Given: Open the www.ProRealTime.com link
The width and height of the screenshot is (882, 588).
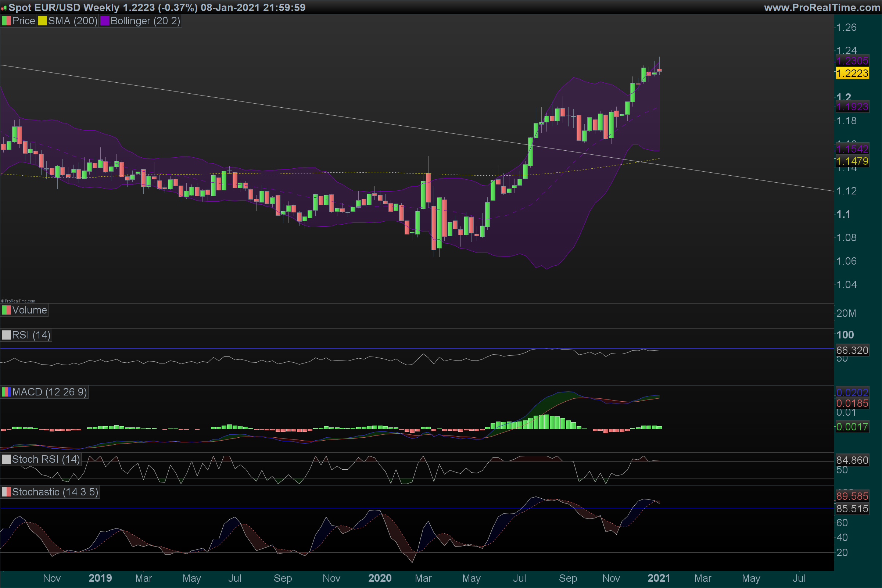Looking at the screenshot, I should coord(822,7).
